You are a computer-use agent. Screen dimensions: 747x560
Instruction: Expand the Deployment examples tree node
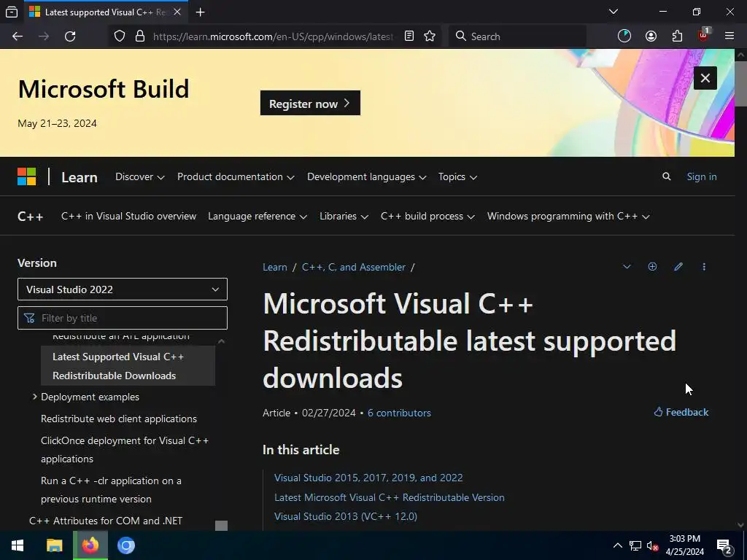point(35,397)
